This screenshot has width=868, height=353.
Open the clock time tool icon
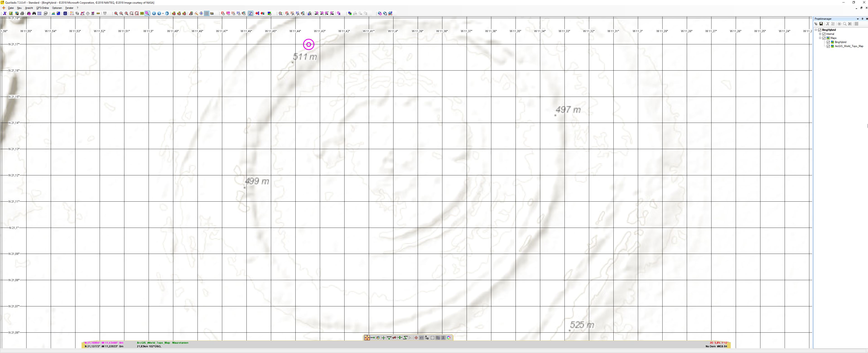click(x=88, y=13)
